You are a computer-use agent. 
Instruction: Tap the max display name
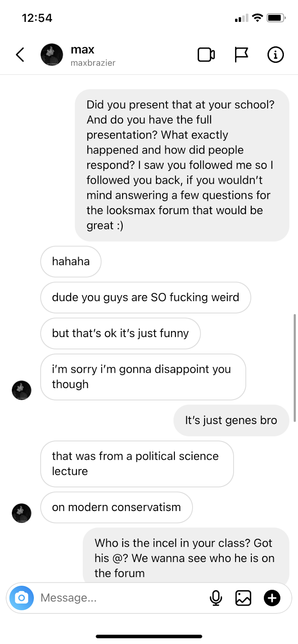click(82, 50)
